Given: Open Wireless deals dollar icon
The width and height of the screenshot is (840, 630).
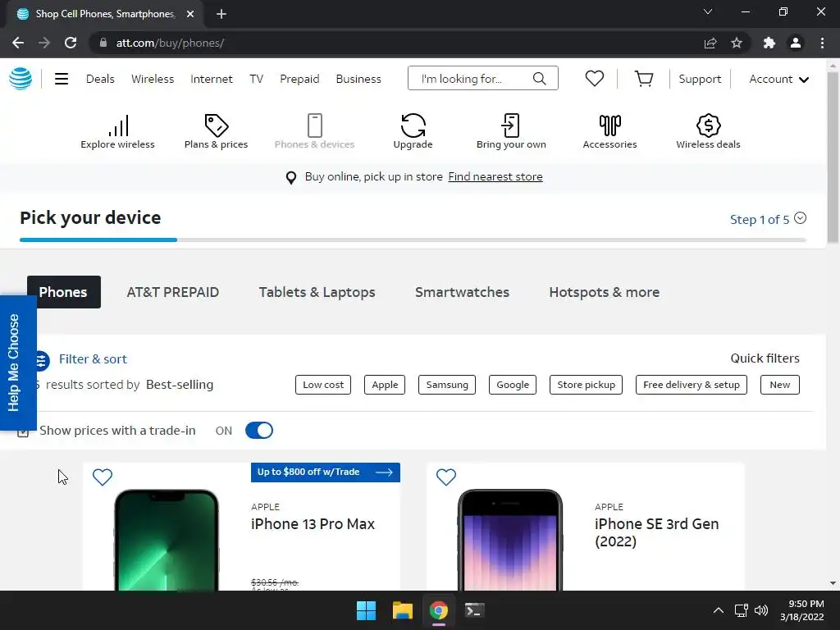Looking at the screenshot, I should [x=708, y=126].
